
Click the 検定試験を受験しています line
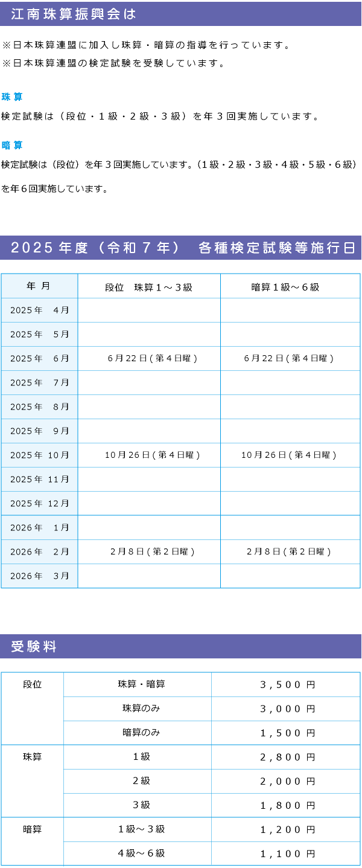tap(114, 63)
